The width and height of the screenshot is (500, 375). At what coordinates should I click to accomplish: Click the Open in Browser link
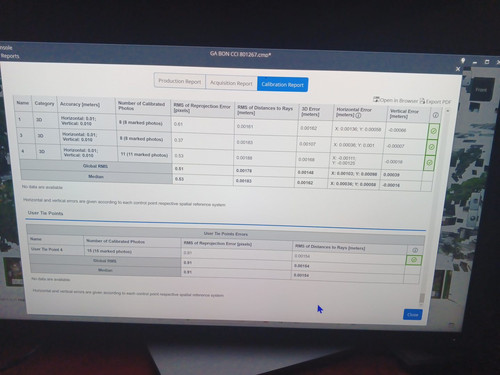coord(398,100)
